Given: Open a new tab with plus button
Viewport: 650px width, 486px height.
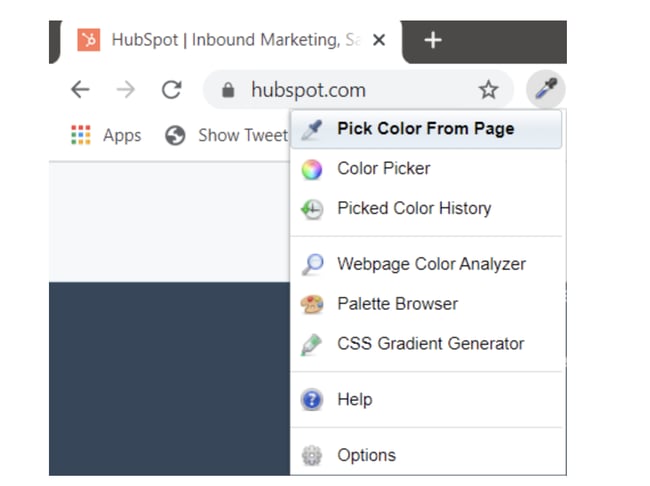Looking at the screenshot, I should [432, 40].
